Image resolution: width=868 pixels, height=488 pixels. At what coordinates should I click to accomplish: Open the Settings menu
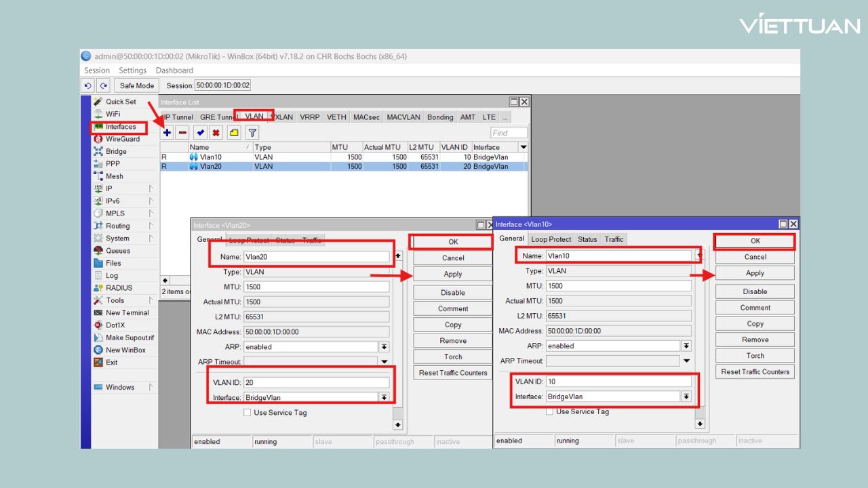pos(132,70)
